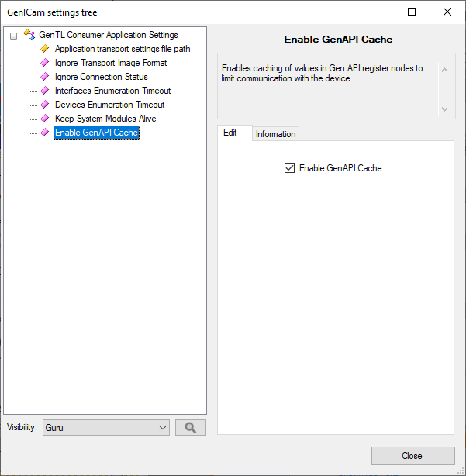Click the magnifying glass search button
Screen dimensions: 466x476
191,427
